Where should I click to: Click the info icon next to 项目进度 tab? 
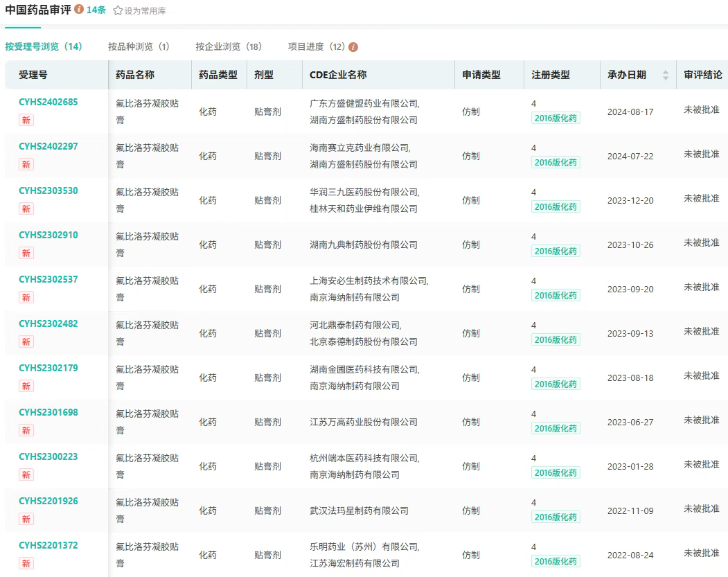point(353,47)
